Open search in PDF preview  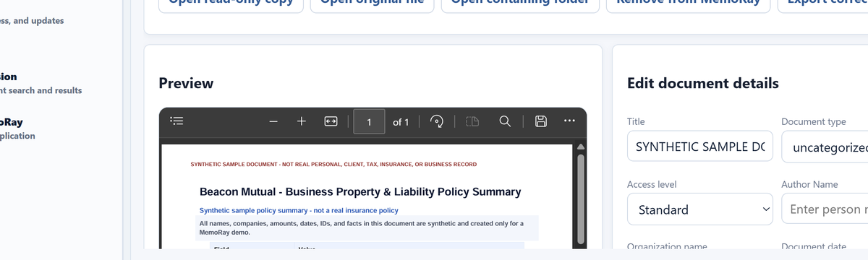(x=506, y=121)
